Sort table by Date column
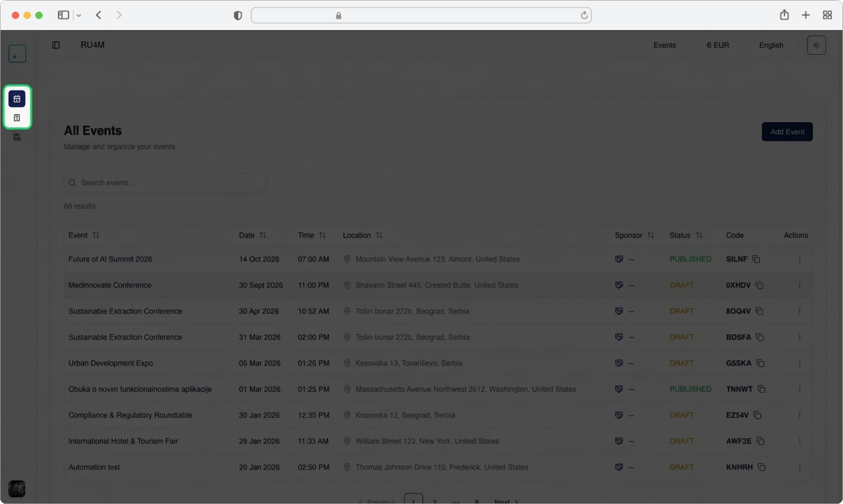 click(x=262, y=235)
